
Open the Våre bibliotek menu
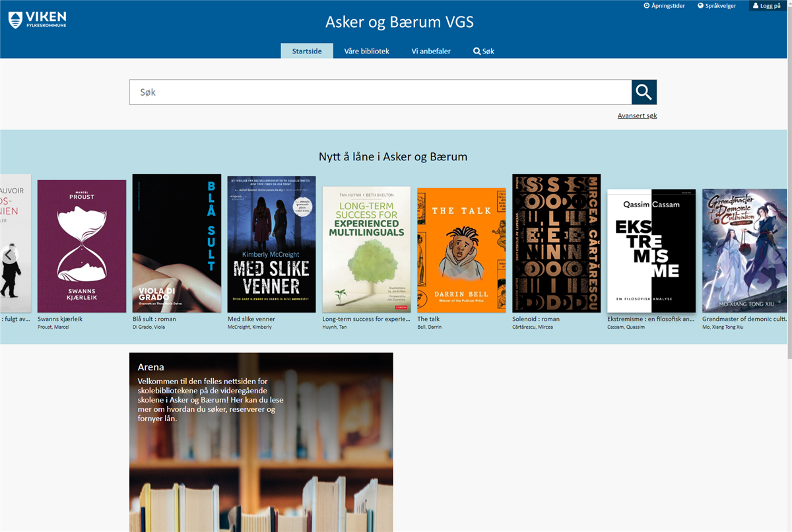pyautogui.click(x=366, y=51)
